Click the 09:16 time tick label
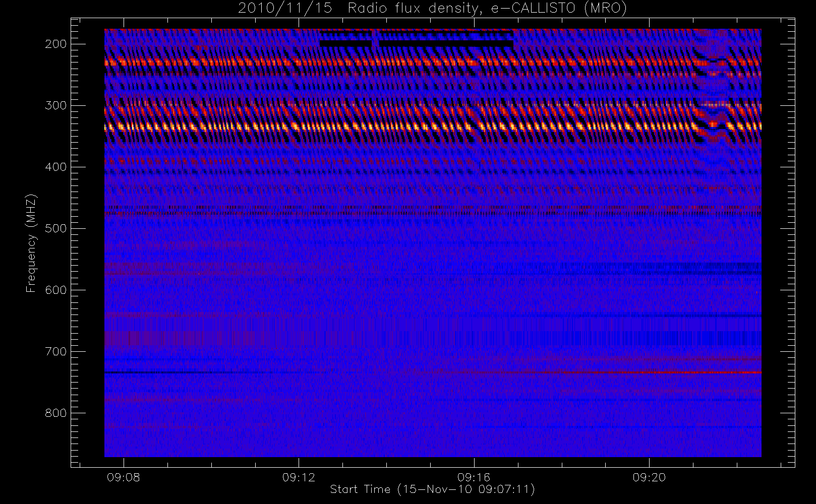This screenshot has width=816, height=504. [x=474, y=477]
